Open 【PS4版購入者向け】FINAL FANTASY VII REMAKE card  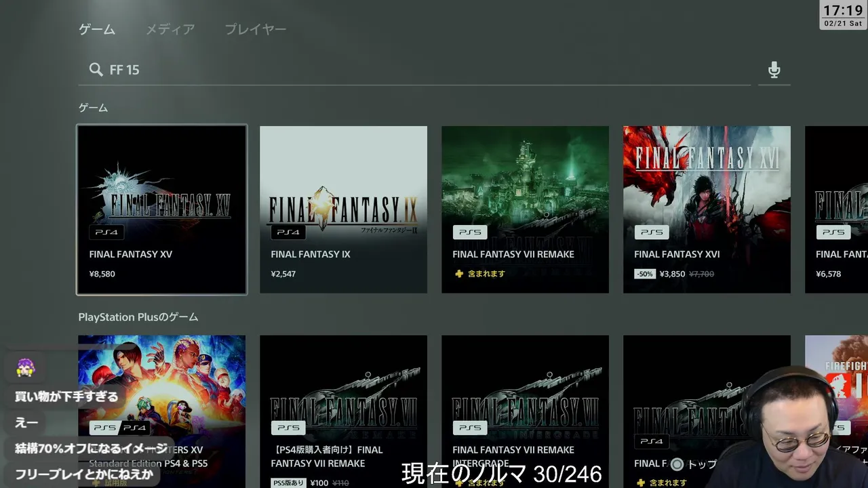pyautogui.click(x=344, y=411)
